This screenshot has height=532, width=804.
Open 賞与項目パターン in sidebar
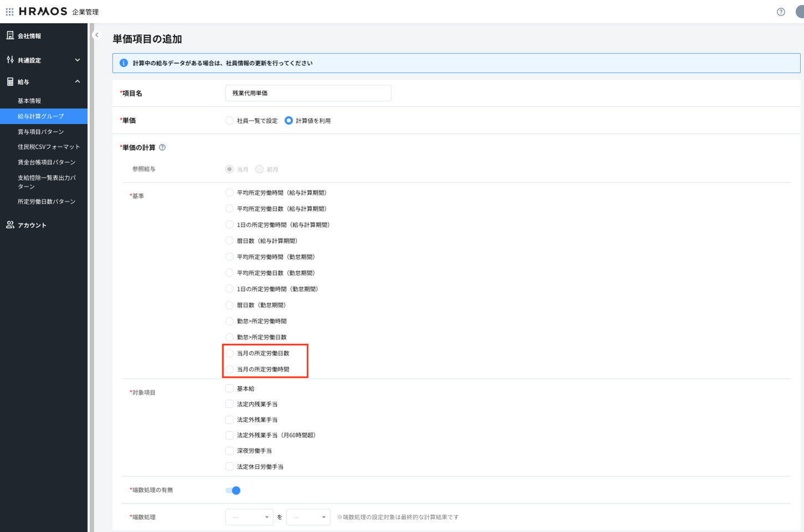[41, 132]
